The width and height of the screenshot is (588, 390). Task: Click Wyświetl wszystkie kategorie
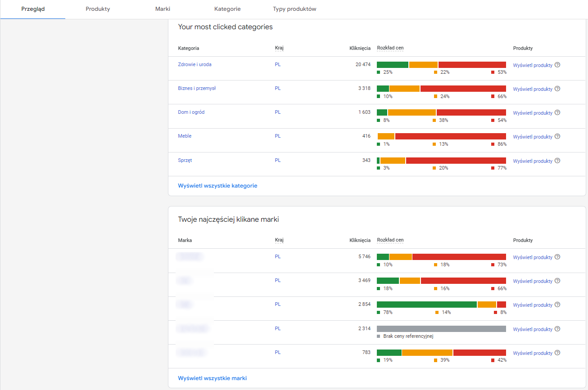[x=217, y=186]
